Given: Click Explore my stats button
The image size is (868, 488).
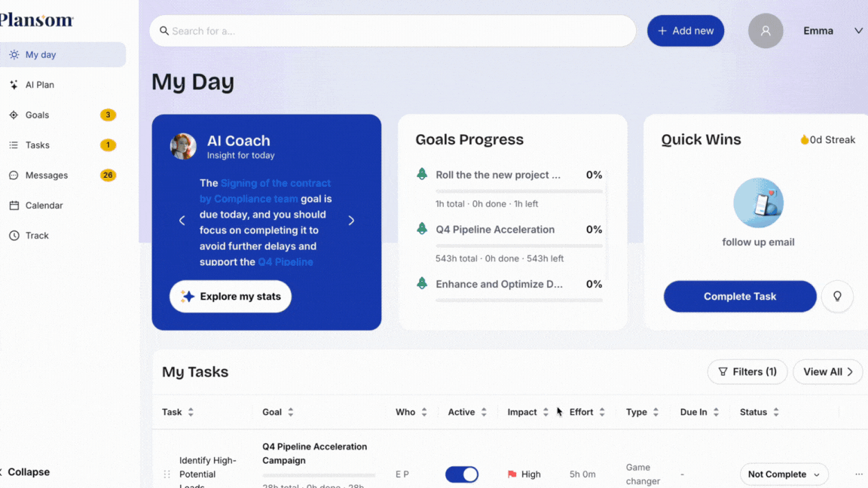Looking at the screenshot, I should click(231, 297).
